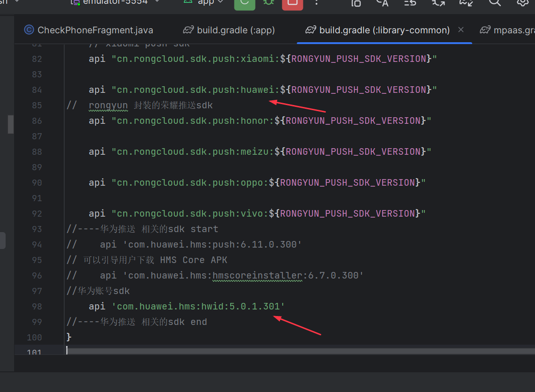535x392 pixels.
Task: Open the app run configuration dropdown
Action: point(203,2)
